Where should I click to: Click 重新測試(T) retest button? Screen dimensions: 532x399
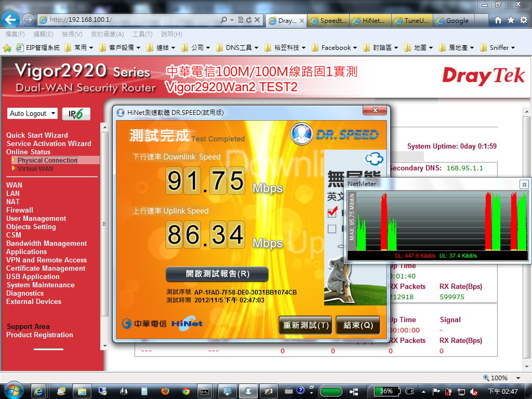tap(305, 325)
